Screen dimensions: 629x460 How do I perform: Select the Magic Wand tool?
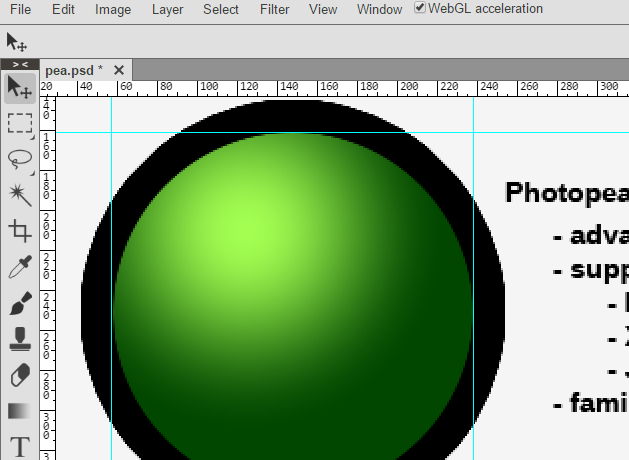(20, 195)
